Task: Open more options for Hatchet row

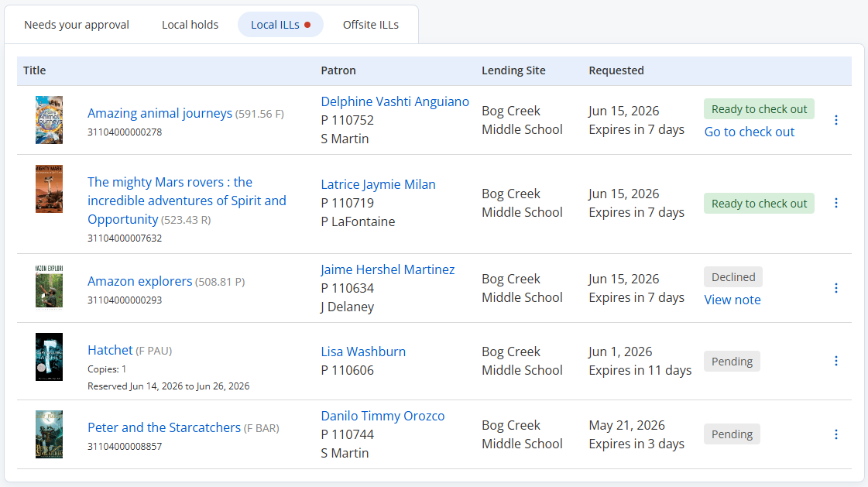Action: pos(836,361)
